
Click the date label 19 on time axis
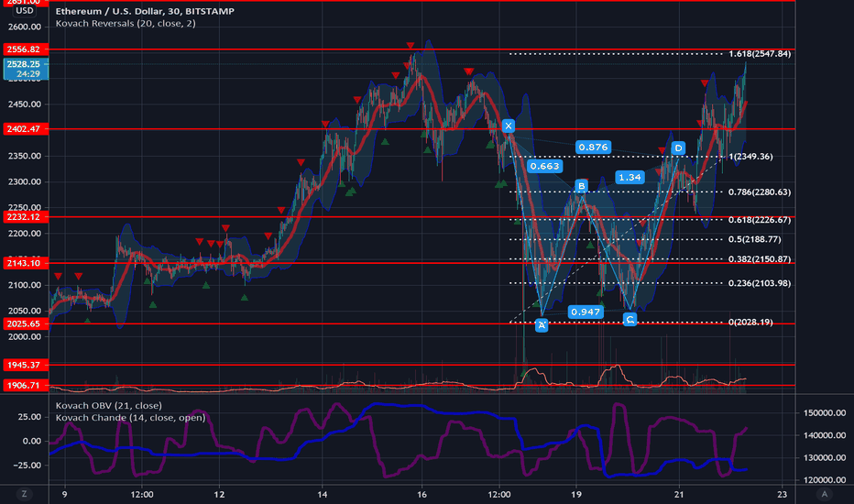[576, 495]
